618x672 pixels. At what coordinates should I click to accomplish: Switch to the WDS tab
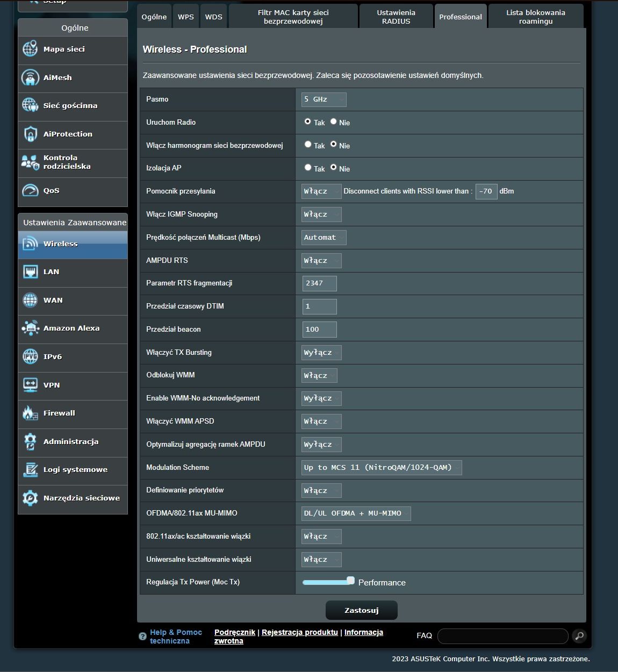click(214, 17)
